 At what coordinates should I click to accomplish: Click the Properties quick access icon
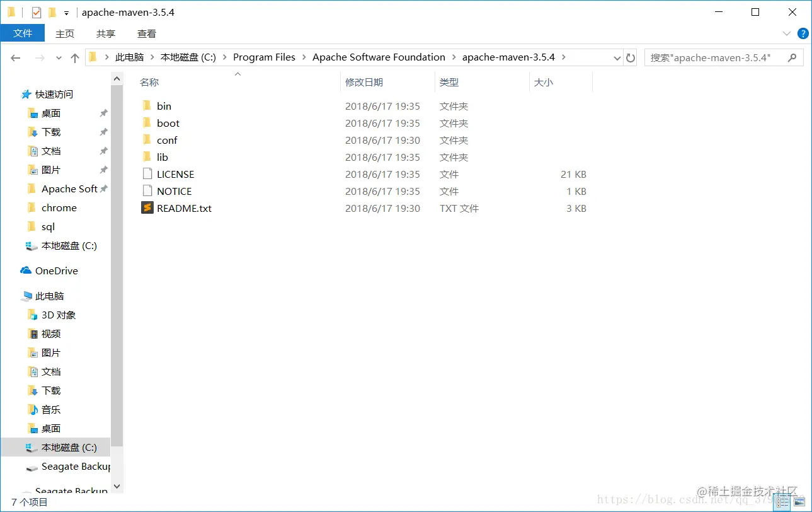coord(37,12)
